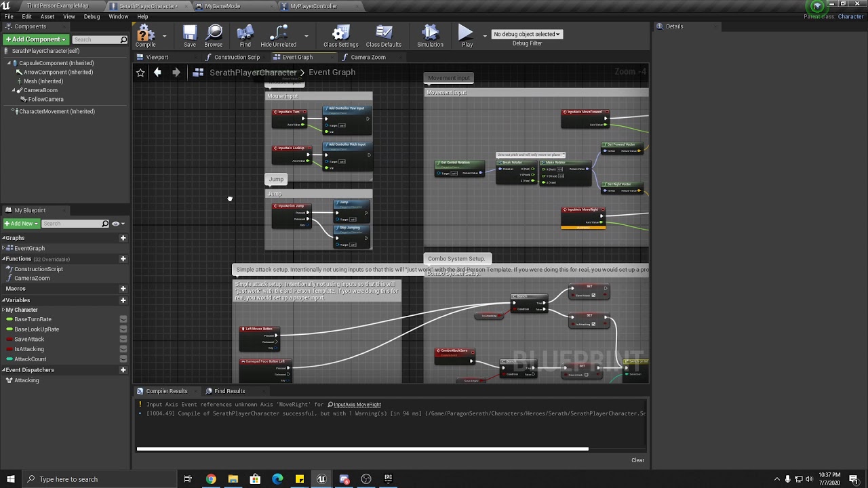The height and width of the screenshot is (488, 868).
Task: Toggle IsAttacking variable editable eye
Action: point(123,349)
